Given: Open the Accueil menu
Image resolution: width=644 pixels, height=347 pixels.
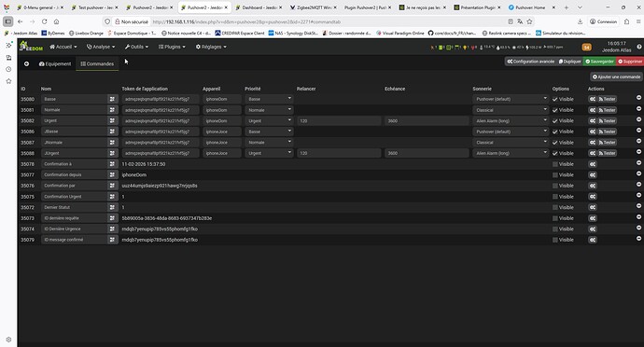Looking at the screenshot, I should 63,47.
